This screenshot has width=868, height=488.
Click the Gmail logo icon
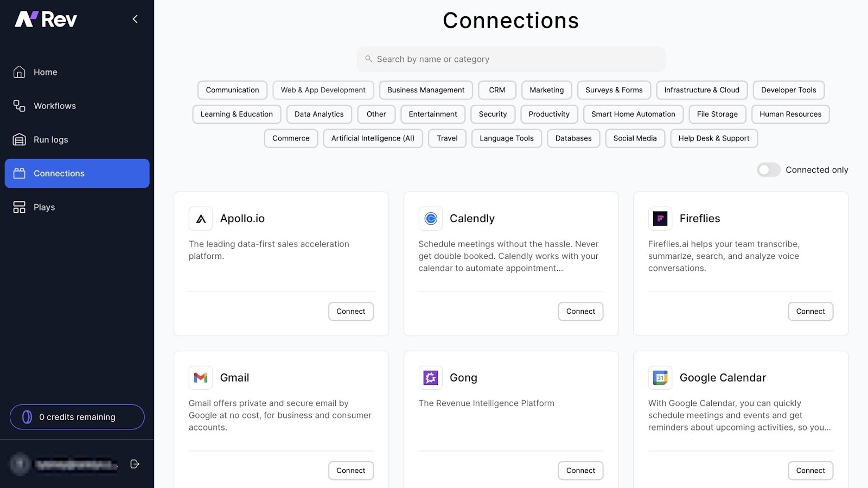pos(201,378)
